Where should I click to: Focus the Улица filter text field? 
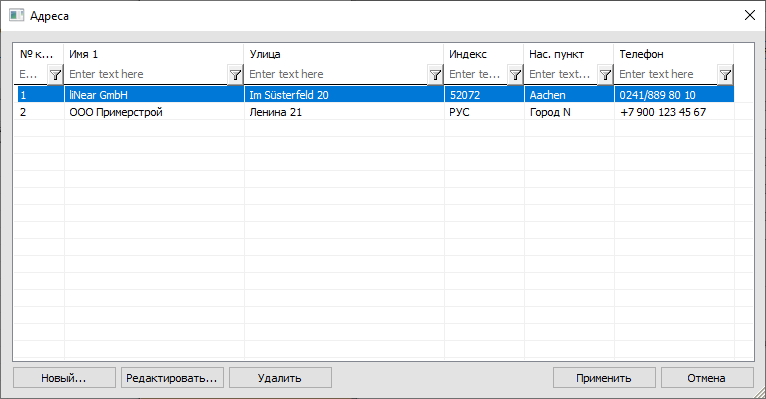(x=336, y=74)
